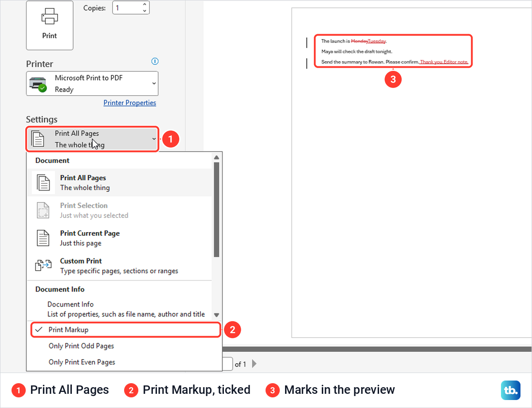Select Print All Pages in the list
532x408 pixels.
120,183
